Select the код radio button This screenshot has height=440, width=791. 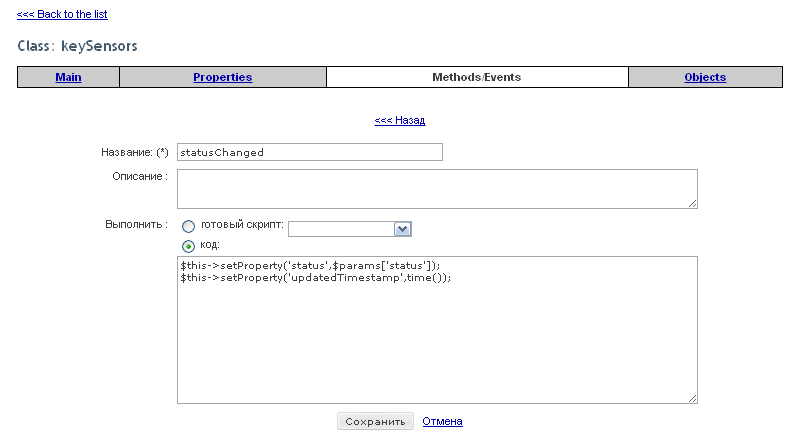[x=188, y=246]
